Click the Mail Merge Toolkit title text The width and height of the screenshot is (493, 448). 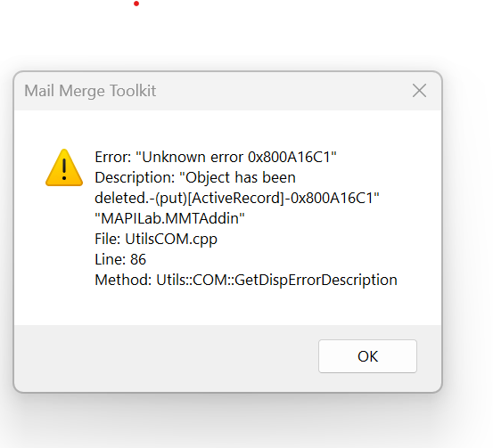[90, 91]
